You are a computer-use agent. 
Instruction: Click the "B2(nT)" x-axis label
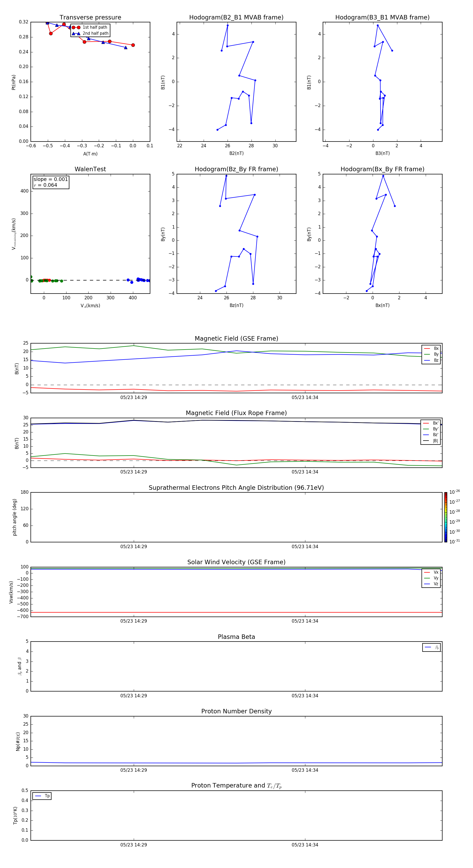[x=236, y=154]
